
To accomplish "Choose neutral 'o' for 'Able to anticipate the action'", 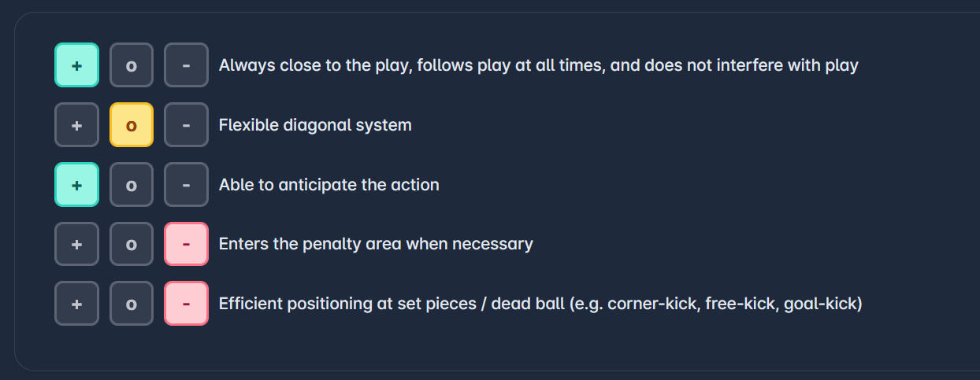I will (x=132, y=185).
